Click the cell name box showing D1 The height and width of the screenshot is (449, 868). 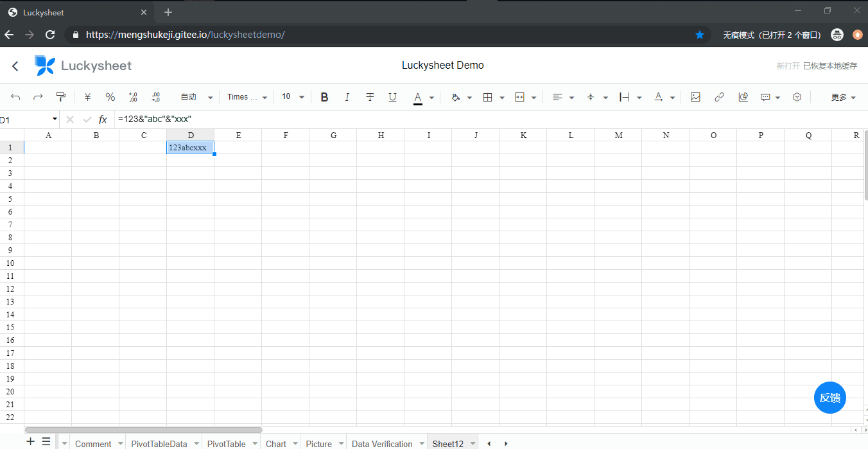pos(28,119)
